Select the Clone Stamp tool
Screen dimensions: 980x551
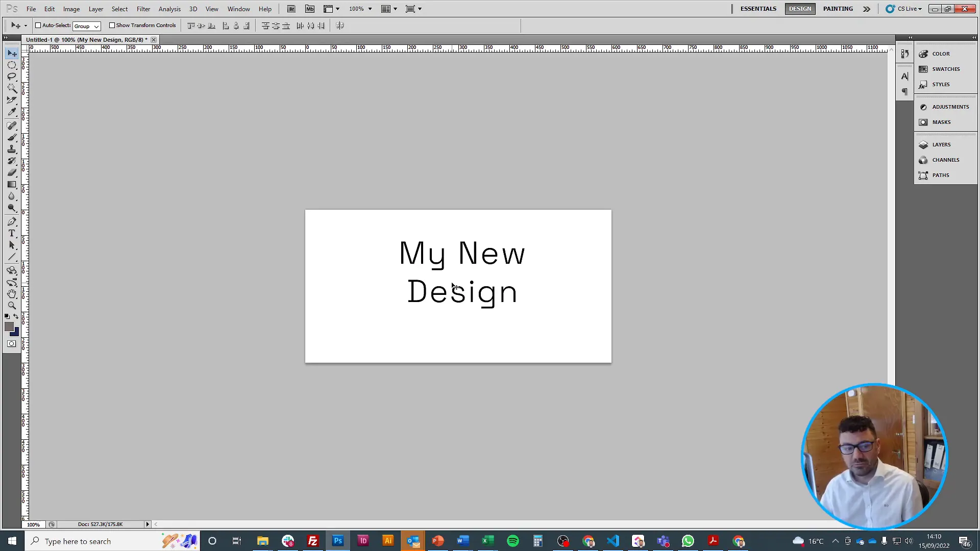click(12, 149)
